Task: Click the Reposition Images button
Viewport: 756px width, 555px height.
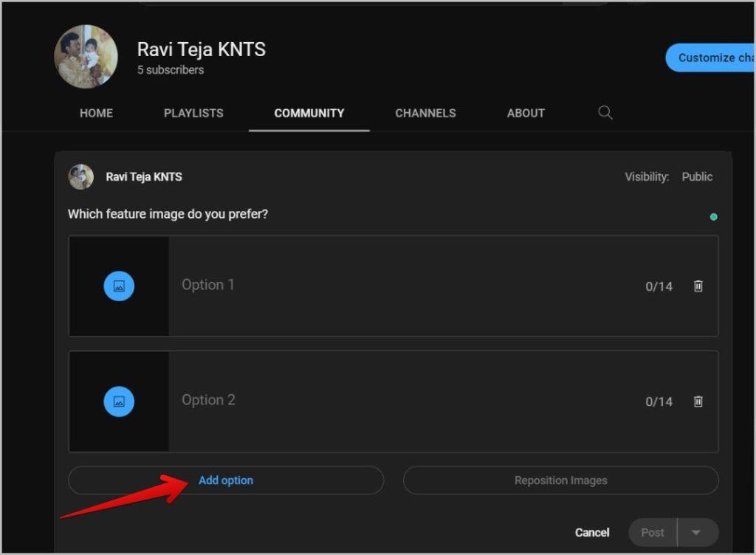Action: (561, 480)
